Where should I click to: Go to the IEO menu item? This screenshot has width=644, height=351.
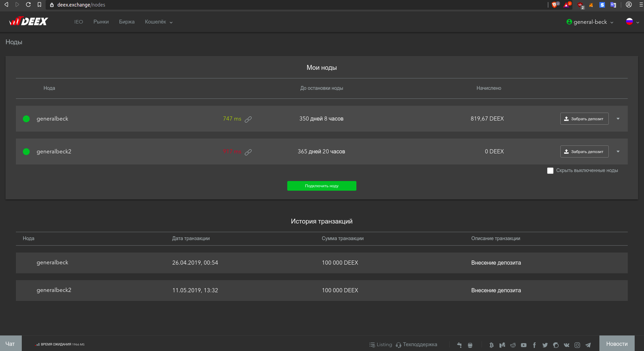(x=78, y=22)
